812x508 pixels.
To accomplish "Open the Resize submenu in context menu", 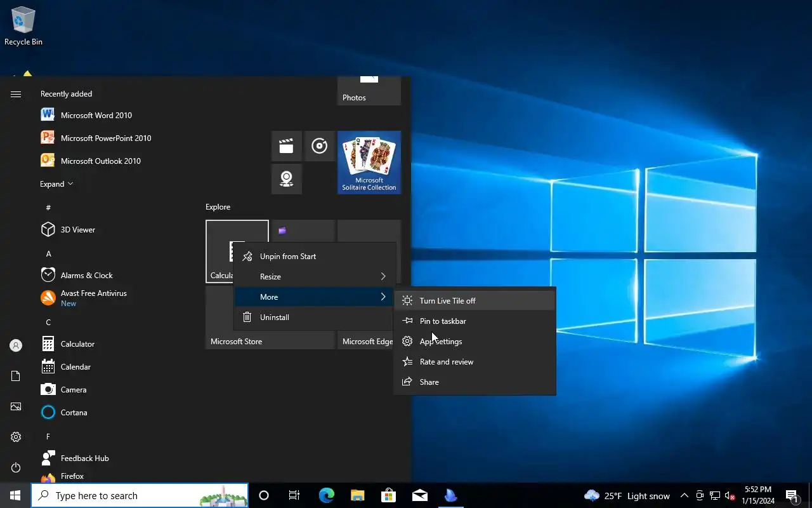I will coord(315,277).
